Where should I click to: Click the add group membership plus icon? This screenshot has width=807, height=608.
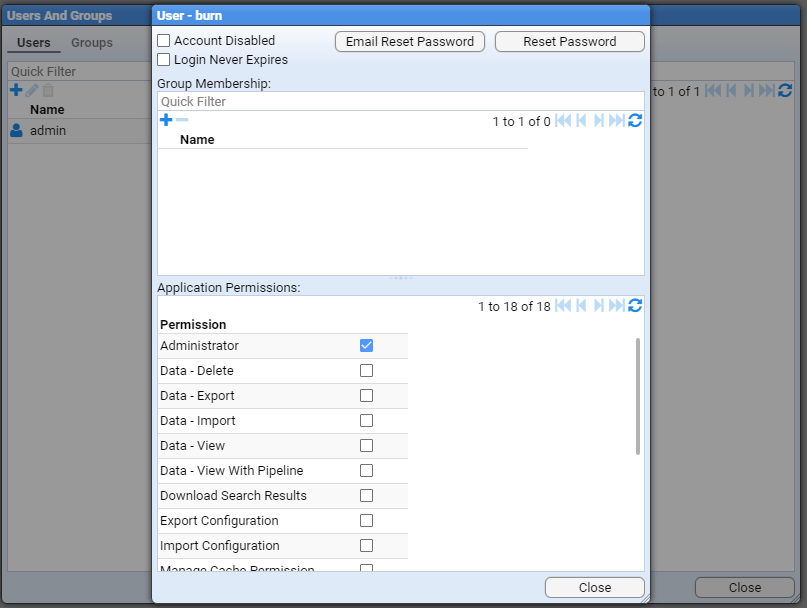pyautogui.click(x=166, y=120)
